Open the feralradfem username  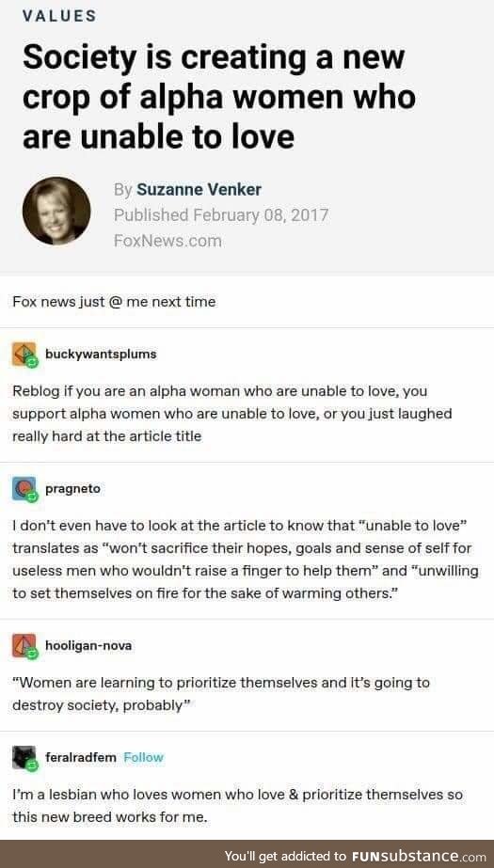click(x=81, y=757)
